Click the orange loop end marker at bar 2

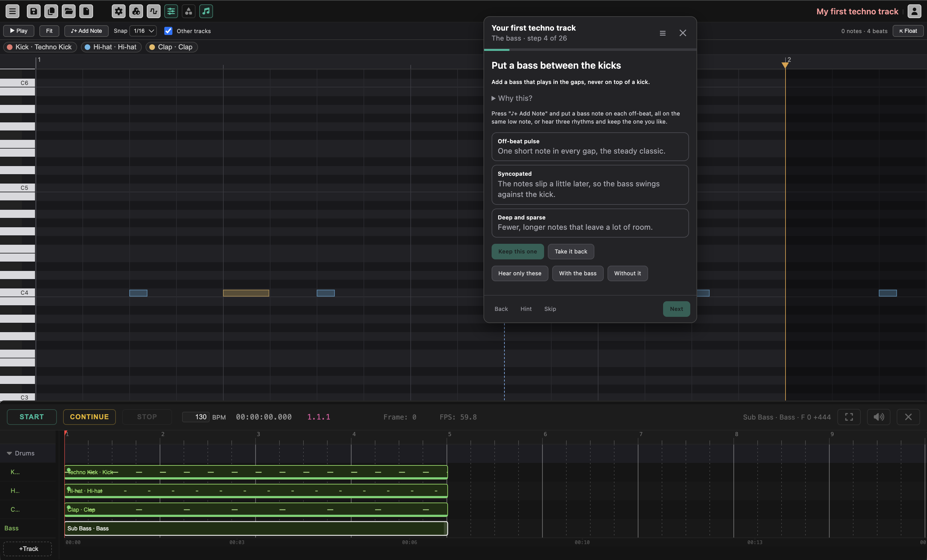785,65
